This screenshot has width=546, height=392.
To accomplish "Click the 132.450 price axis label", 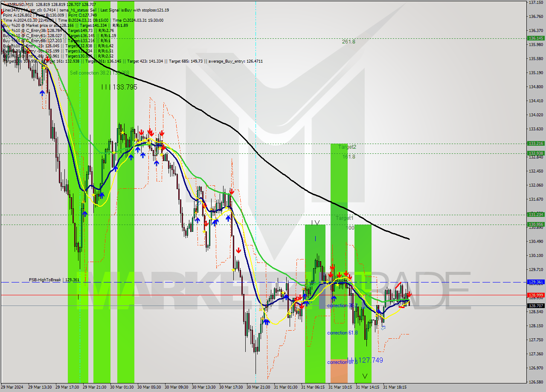I will (536, 171).
